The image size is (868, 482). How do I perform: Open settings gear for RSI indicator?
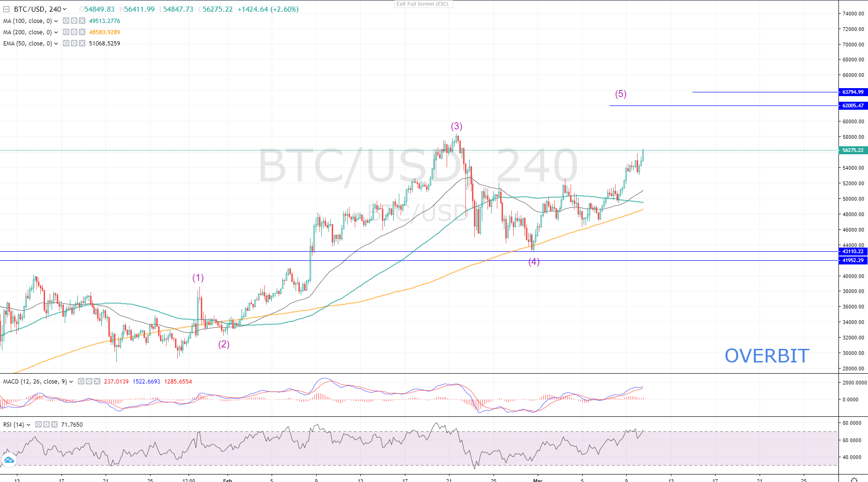[x=46, y=425]
